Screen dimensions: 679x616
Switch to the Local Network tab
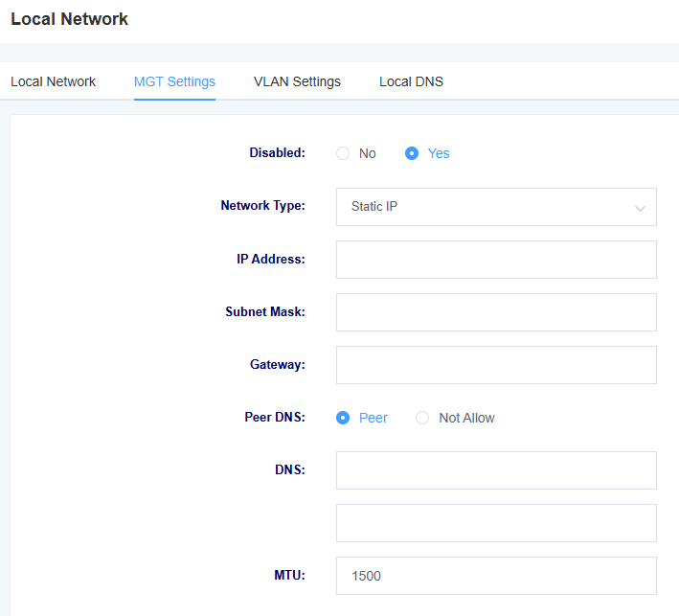coord(54,81)
